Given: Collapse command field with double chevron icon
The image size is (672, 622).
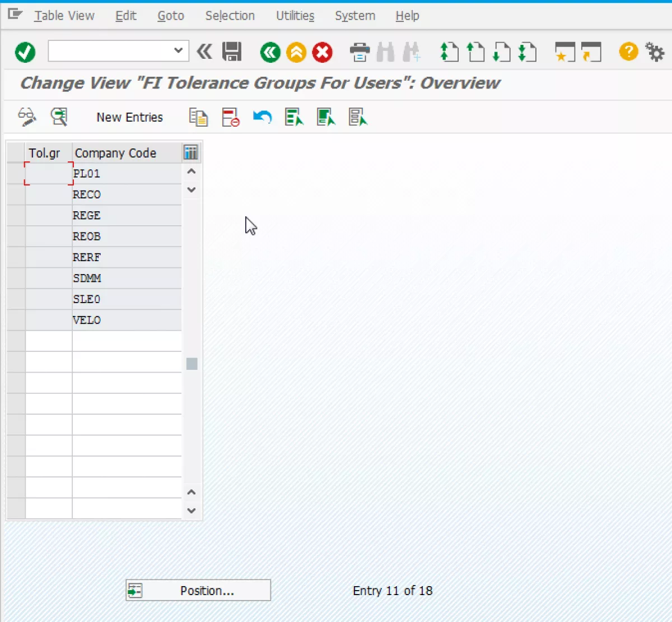Looking at the screenshot, I should [x=204, y=52].
